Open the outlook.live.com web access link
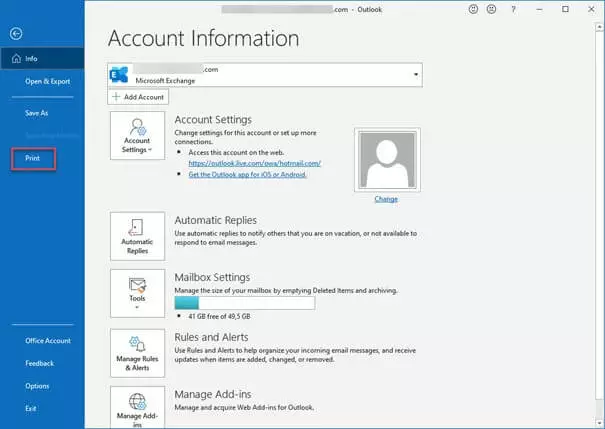 click(x=253, y=162)
